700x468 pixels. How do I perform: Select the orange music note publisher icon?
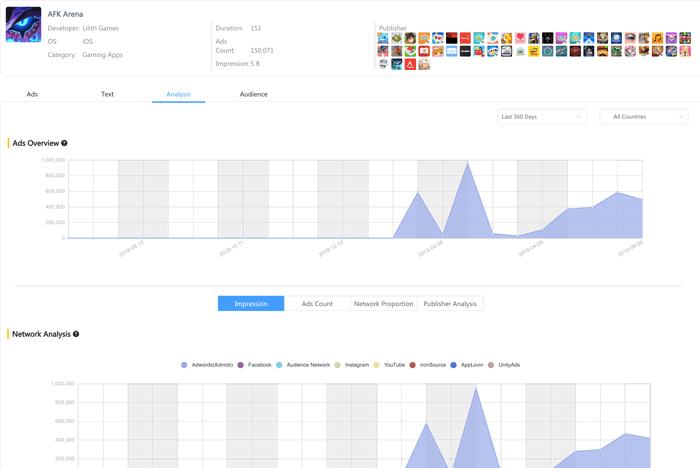pos(657,38)
